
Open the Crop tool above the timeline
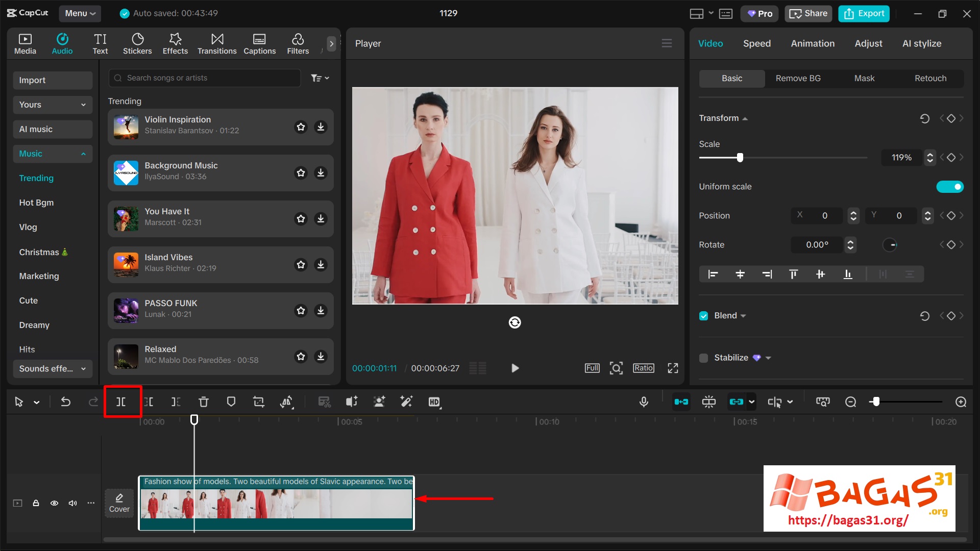(259, 402)
